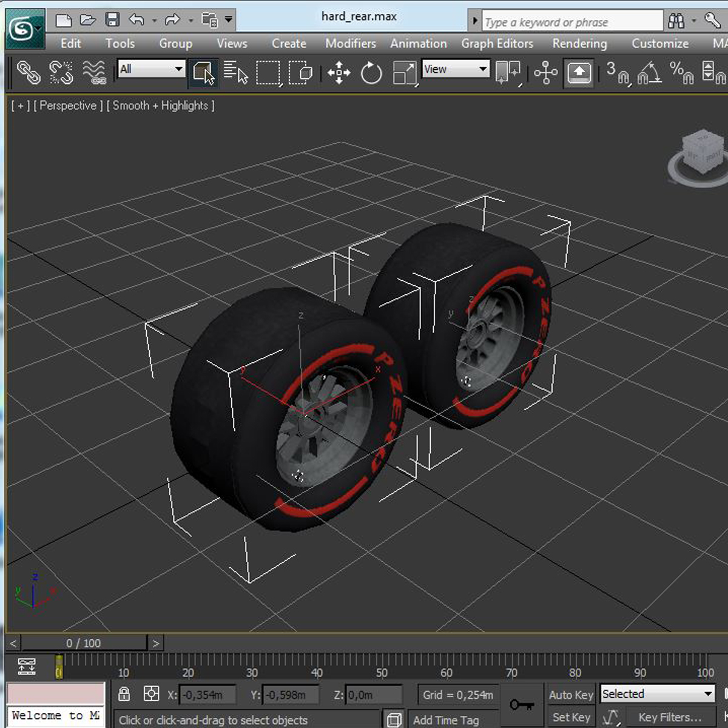The height and width of the screenshot is (728, 728).
Task: Click Add Time Tag
Action: 446,720
